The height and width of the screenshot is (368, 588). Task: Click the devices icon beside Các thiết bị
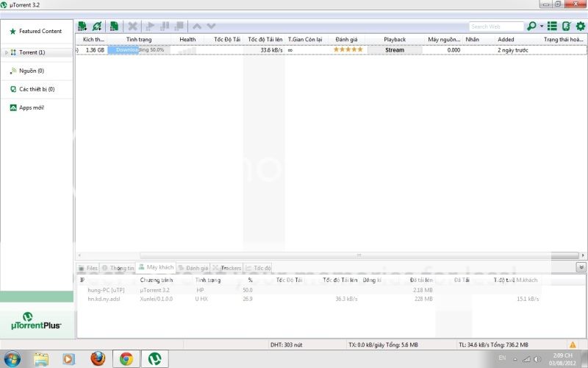[x=13, y=89]
